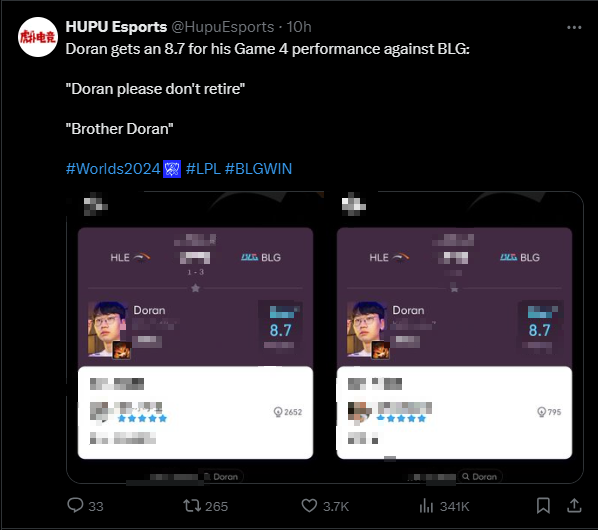
Task: Open left Doran rating image
Action: (x=195, y=337)
